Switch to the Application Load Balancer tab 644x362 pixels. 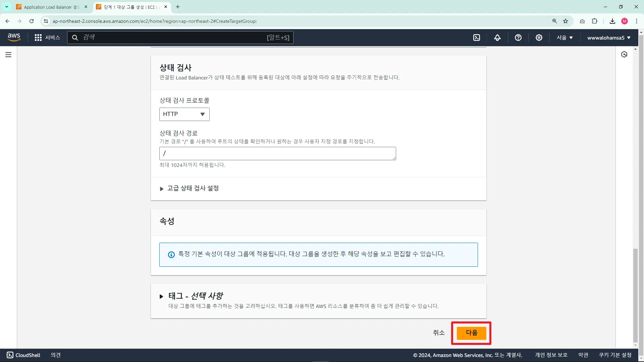tap(51, 7)
